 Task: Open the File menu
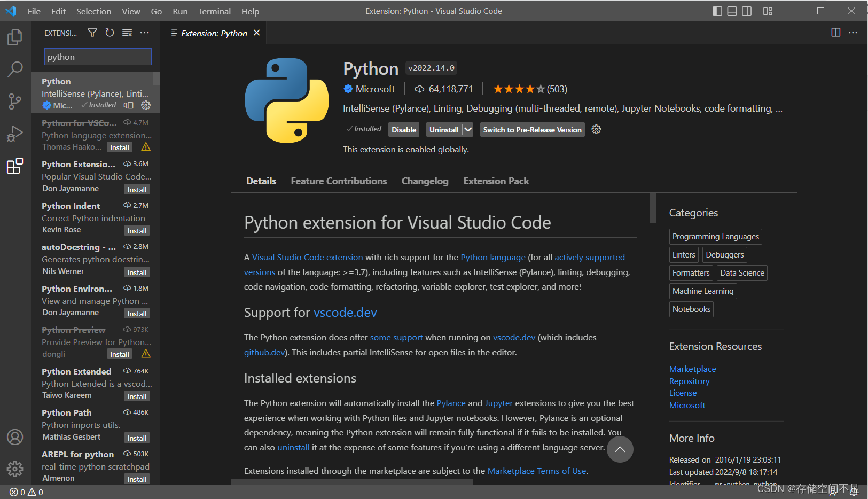coord(34,11)
